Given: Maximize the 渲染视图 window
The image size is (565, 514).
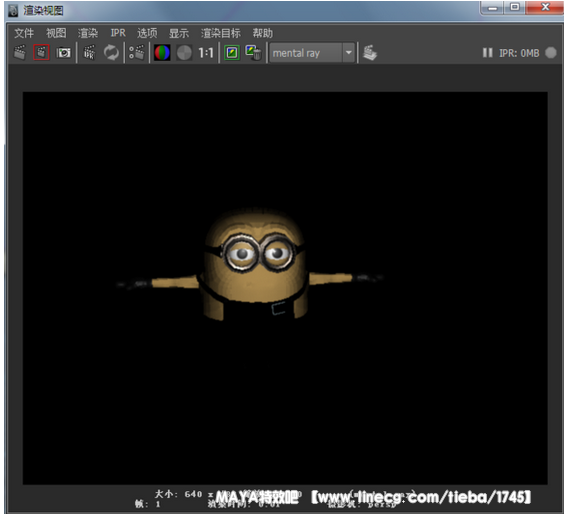Looking at the screenshot, I should tap(515, 7).
